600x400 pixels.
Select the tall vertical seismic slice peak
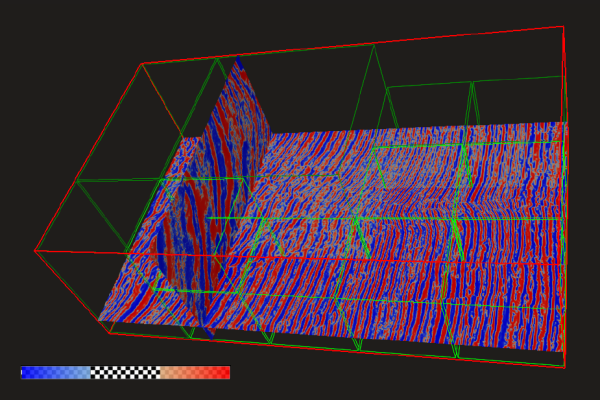coord(238,64)
